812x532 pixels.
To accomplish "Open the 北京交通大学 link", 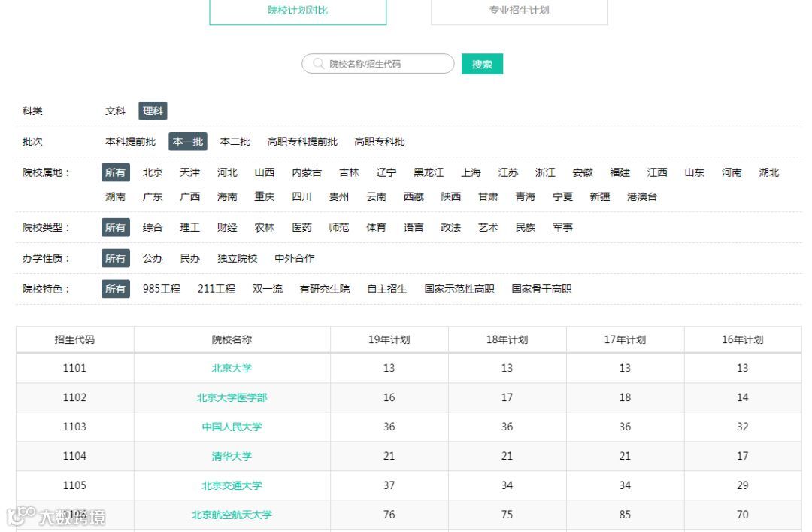I will 232,485.
